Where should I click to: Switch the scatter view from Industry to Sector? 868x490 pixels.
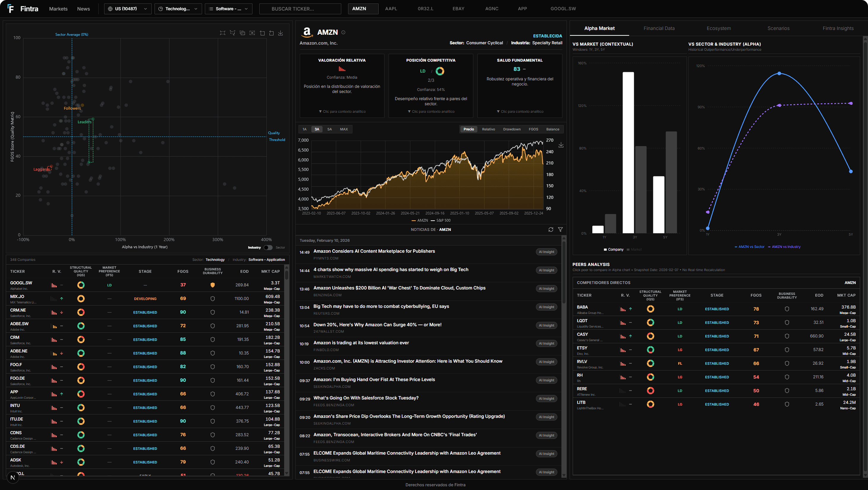coord(268,247)
